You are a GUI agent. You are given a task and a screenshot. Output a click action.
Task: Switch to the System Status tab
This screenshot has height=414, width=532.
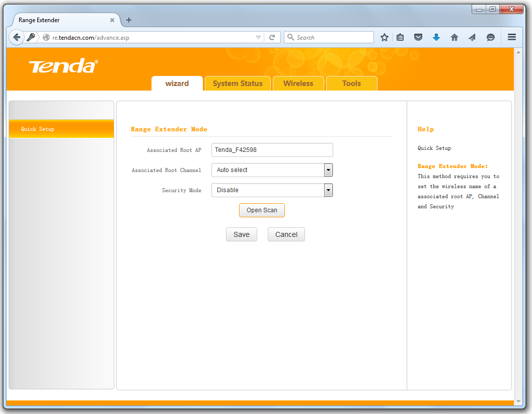238,84
